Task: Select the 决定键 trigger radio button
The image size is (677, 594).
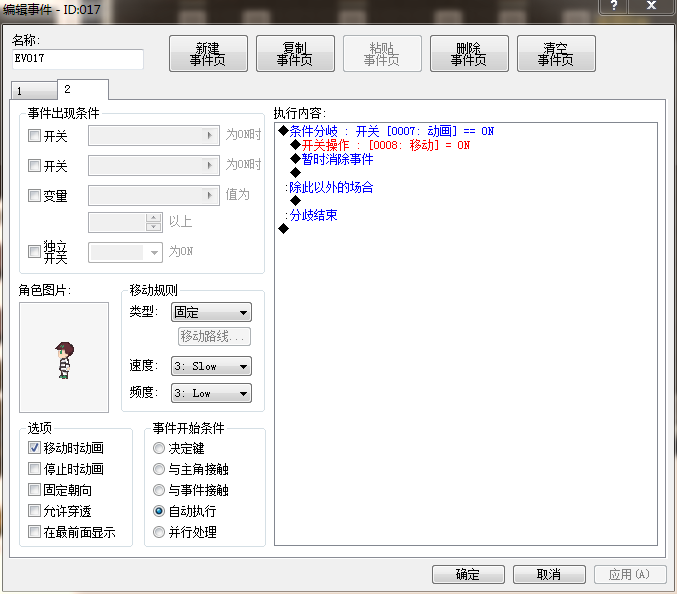Action: pyautogui.click(x=159, y=448)
